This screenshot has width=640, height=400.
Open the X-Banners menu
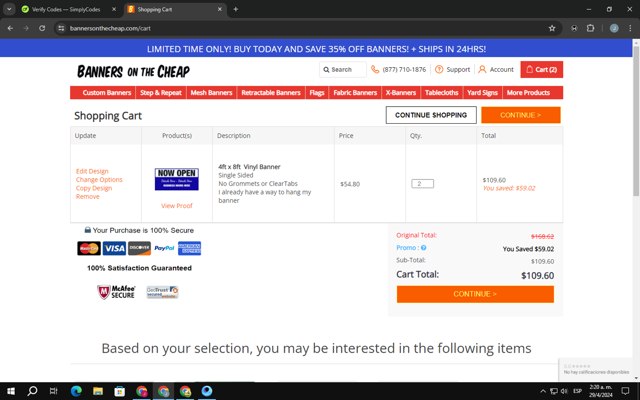point(401,93)
